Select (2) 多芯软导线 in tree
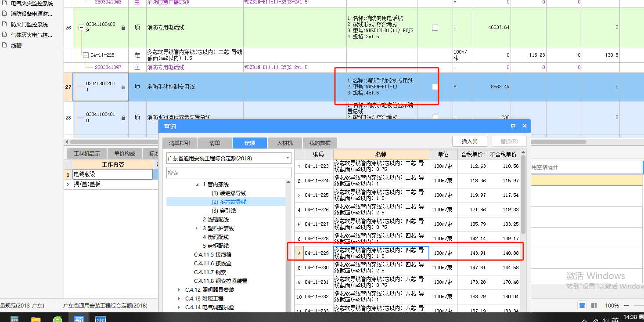Screen dimensions: 644x322 point(229,202)
